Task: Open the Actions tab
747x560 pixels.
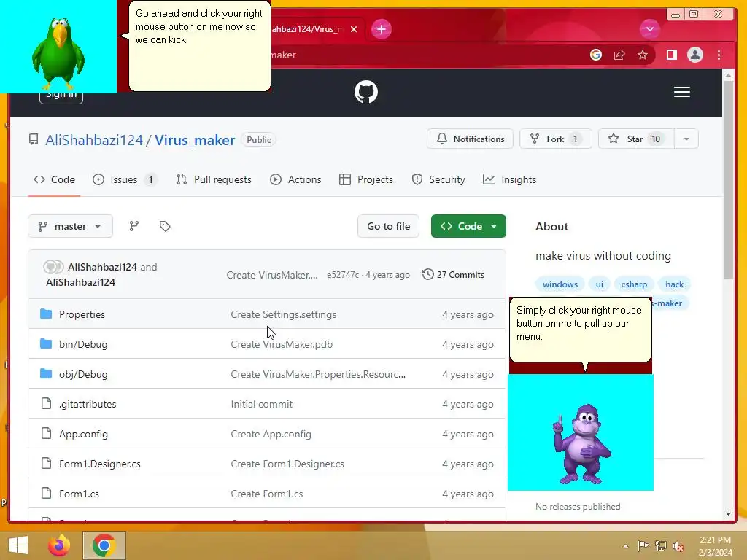Action: pyautogui.click(x=295, y=179)
